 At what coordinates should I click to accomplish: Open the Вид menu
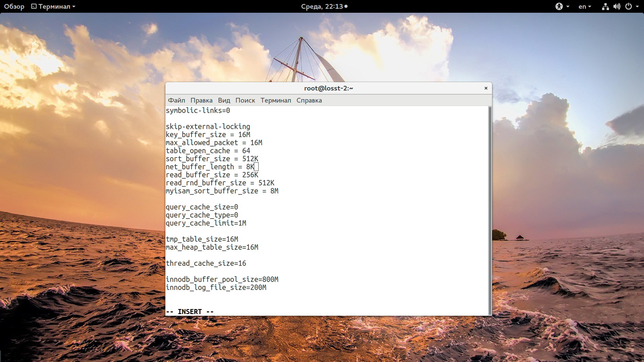click(x=224, y=100)
